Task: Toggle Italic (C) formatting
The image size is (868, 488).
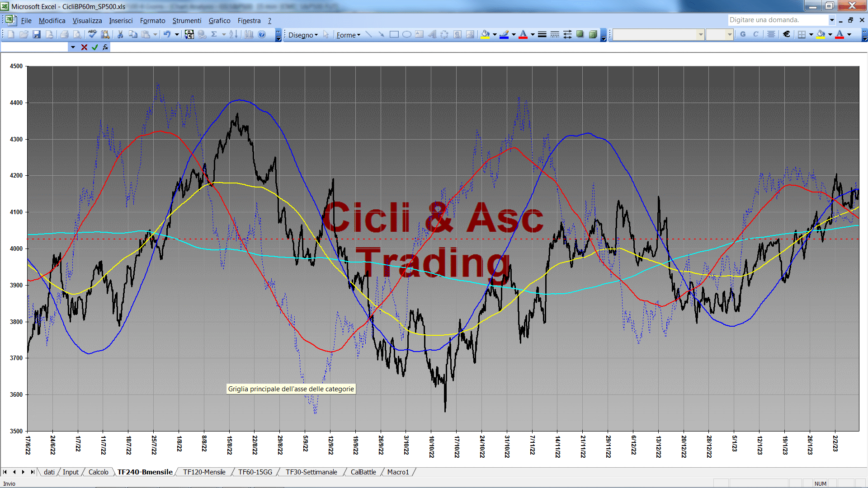Action: click(755, 34)
